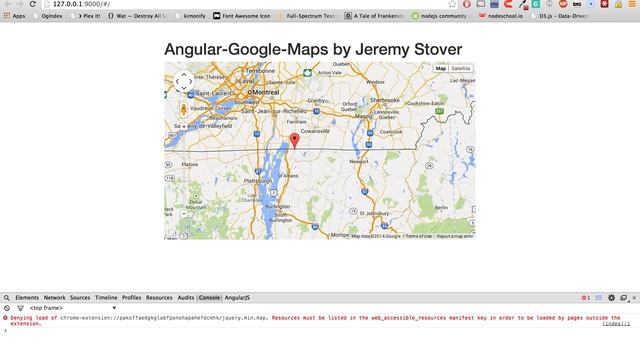The width and height of the screenshot is (640, 360).
Task: Open the (index):1 source link
Action: [616, 324]
